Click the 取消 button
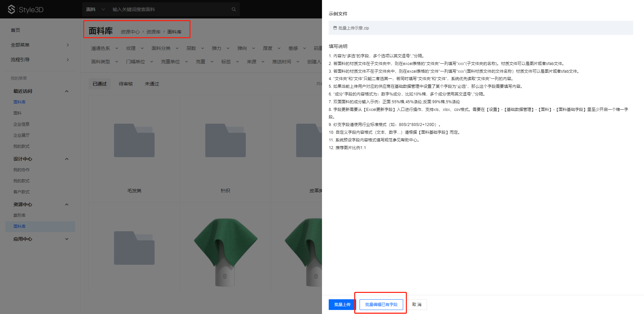This screenshot has height=314, width=644. 417,305
